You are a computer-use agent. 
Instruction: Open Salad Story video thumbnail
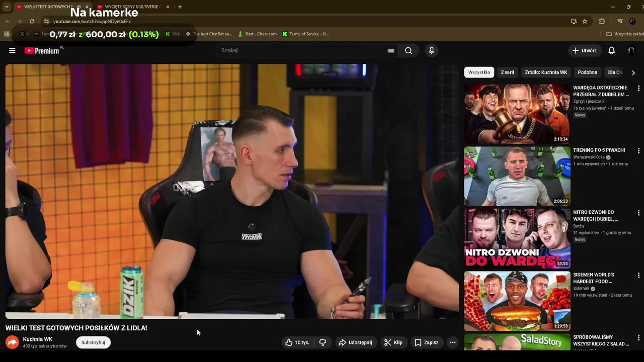click(x=517, y=342)
